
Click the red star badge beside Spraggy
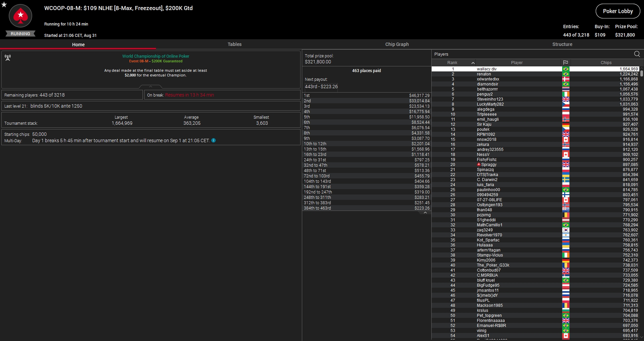[479, 165]
